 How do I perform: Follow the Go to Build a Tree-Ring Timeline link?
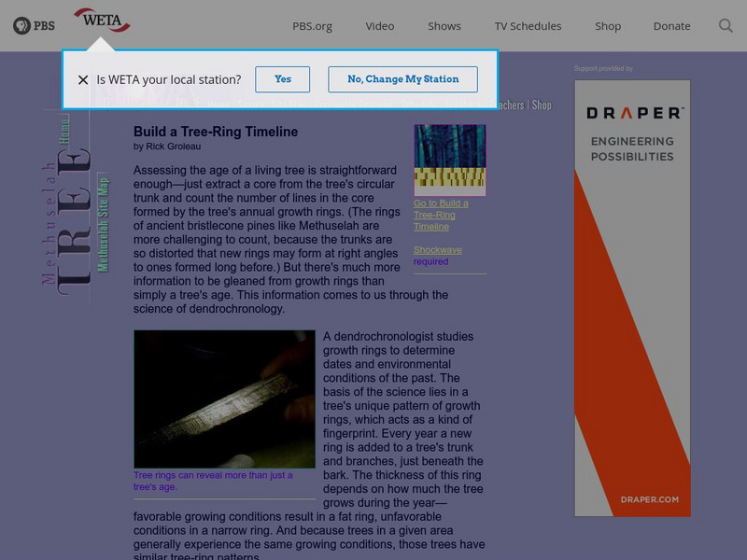pyautogui.click(x=441, y=215)
